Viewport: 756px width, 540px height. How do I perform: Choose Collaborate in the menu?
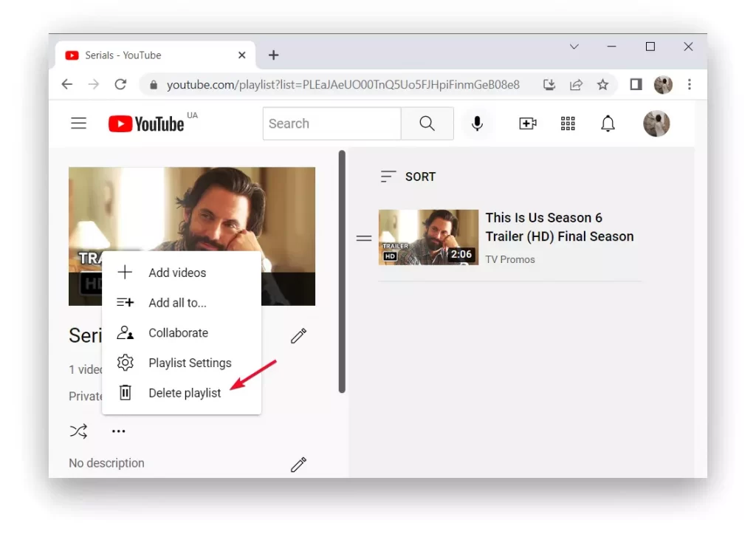coord(182,333)
